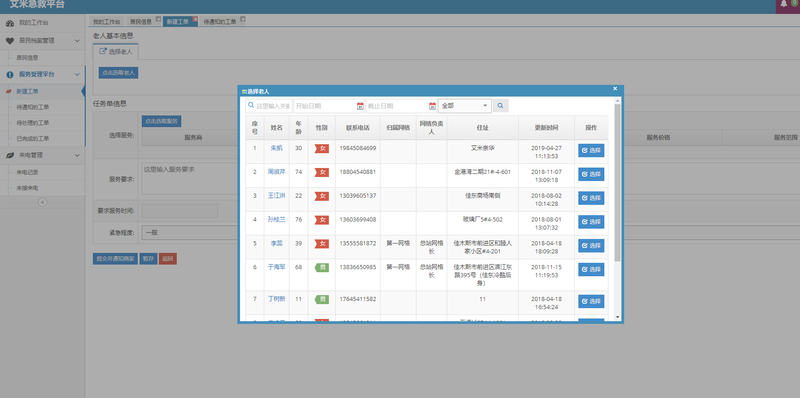Click the heart icon beside 居民档案管理
The height and width of the screenshot is (398, 800).
(10, 41)
